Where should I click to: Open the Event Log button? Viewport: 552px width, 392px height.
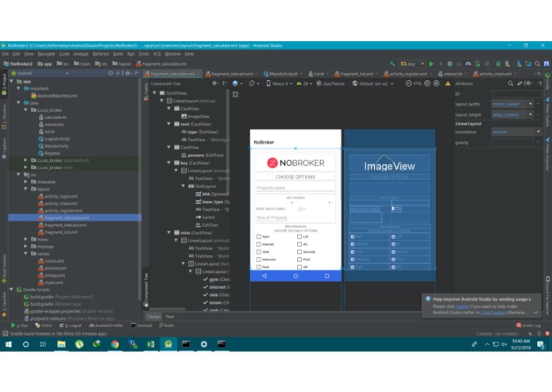pyautogui.click(x=528, y=325)
